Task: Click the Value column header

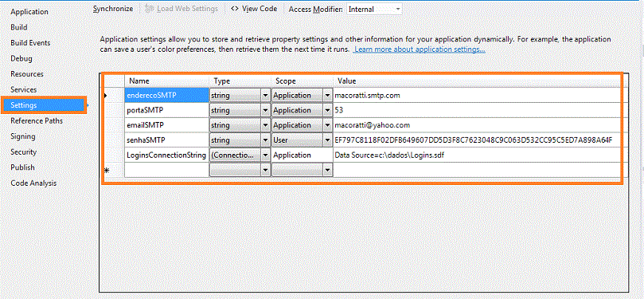Action: point(478,81)
